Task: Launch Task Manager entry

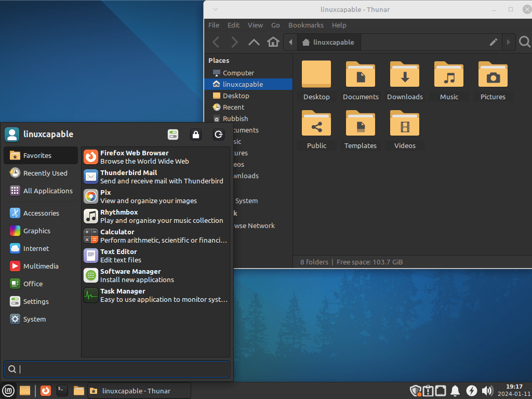Action: [x=156, y=295]
